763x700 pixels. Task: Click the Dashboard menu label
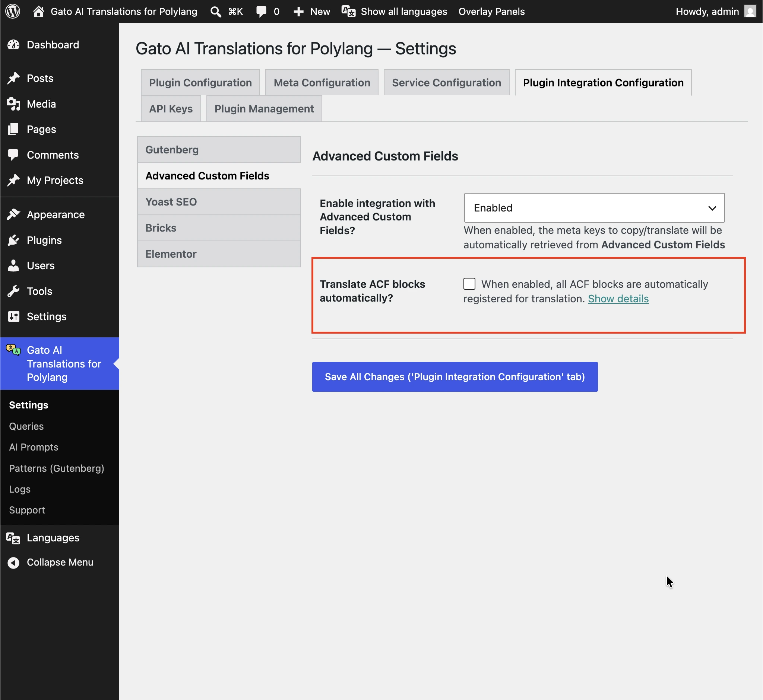click(53, 45)
